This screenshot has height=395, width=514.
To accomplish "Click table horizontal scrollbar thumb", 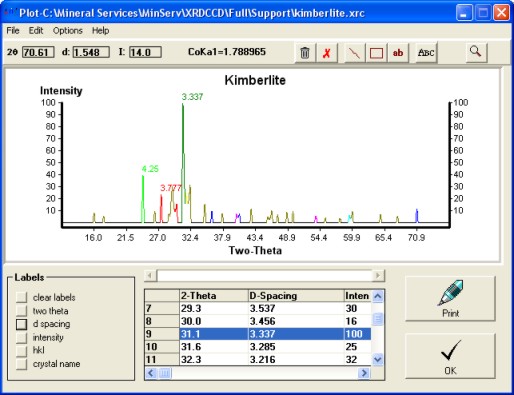I will [165, 373].
